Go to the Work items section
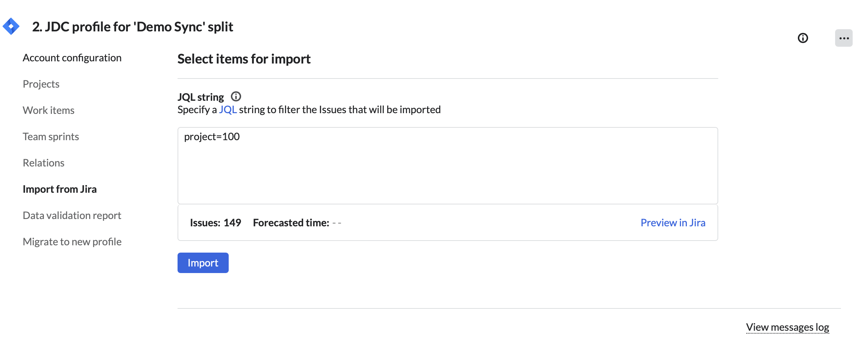Screen dimensions: 868x357 click(49, 110)
